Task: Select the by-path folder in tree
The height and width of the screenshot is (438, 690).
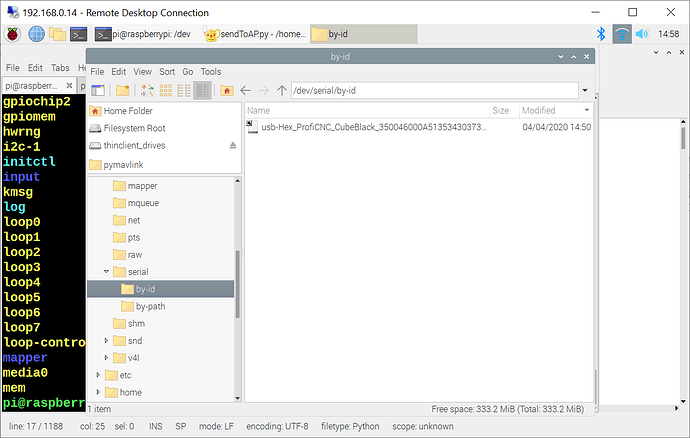Action: pos(150,306)
